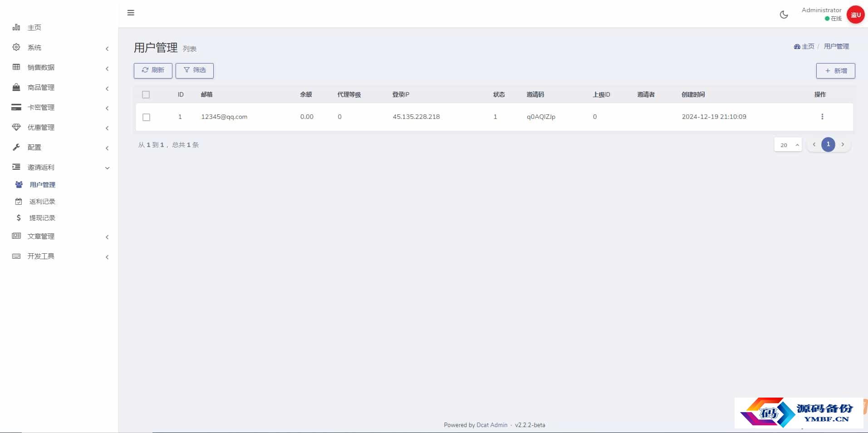Click the 提现记录 dollar icon
This screenshot has height=433, width=868.
coord(19,218)
